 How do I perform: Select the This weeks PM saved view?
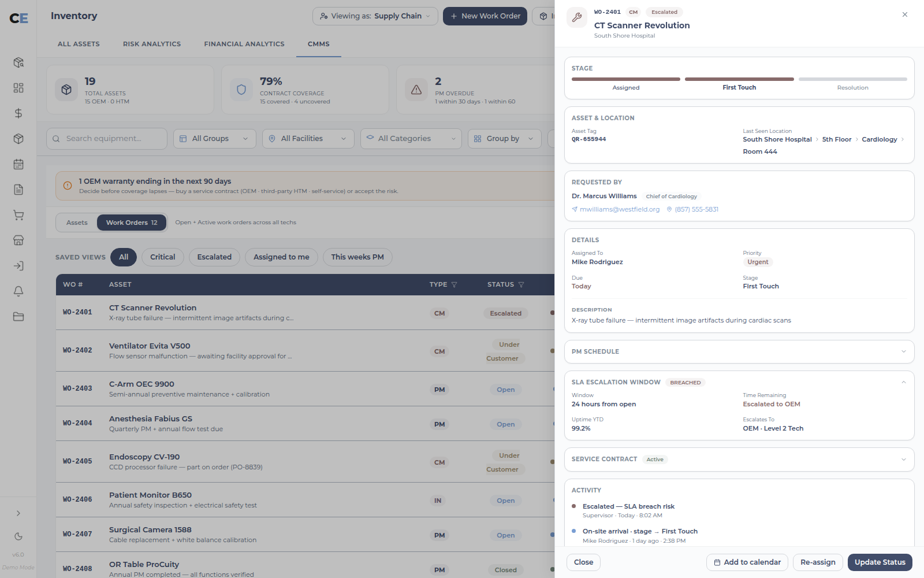coord(357,257)
